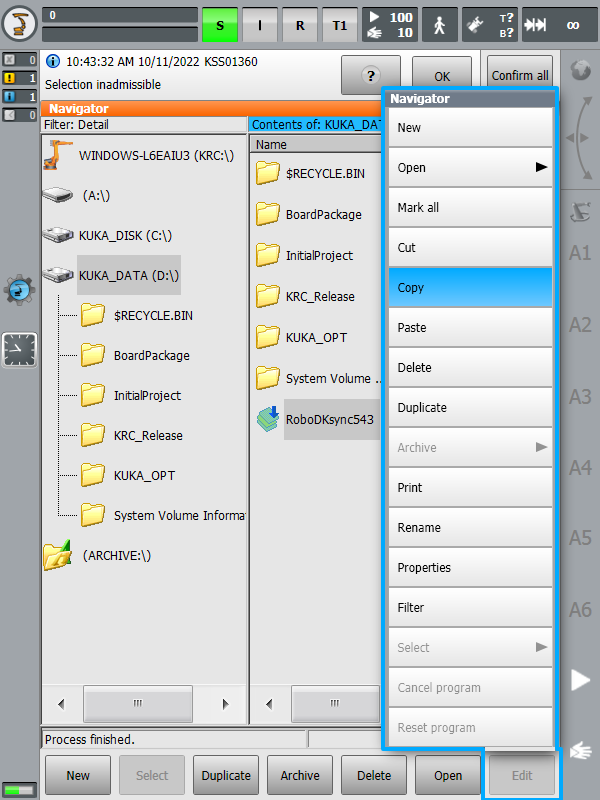This screenshot has width=600, height=800.
Task: Open $RECYCLE.BIN folder in tree
Action: click(137, 315)
